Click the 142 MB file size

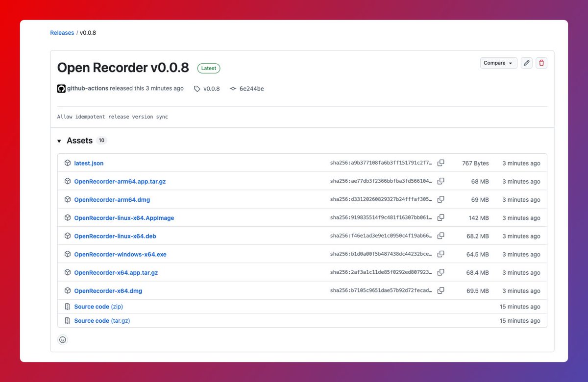coord(479,218)
